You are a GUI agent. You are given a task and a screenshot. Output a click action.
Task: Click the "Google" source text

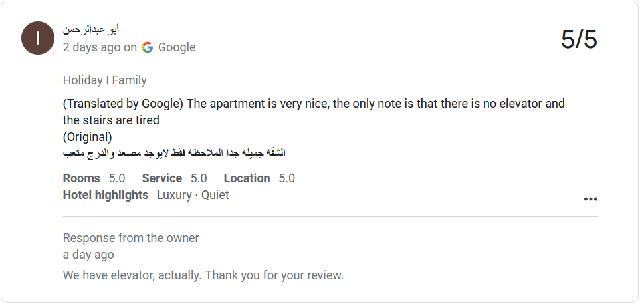(x=177, y=47)
